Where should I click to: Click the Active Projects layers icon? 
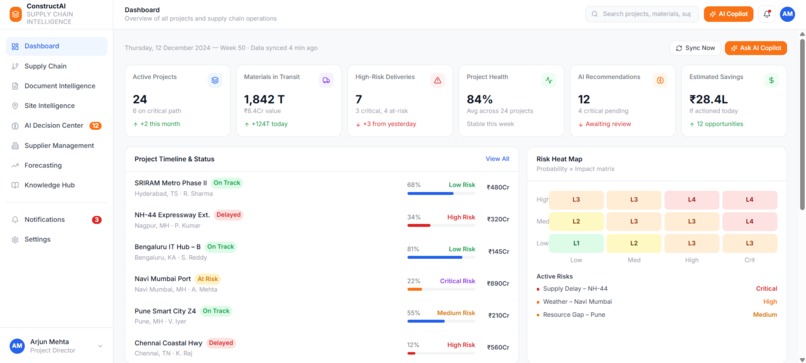(x=215, y=80)
